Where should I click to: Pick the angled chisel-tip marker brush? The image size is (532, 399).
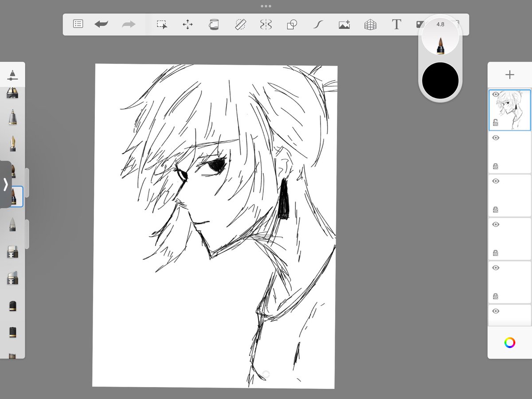click(12, 278)
